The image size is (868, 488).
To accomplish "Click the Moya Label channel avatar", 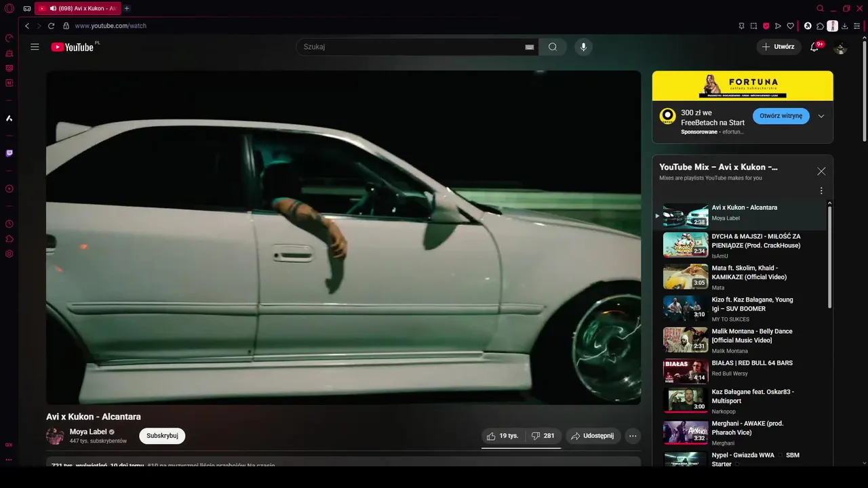I will [55, 436].
